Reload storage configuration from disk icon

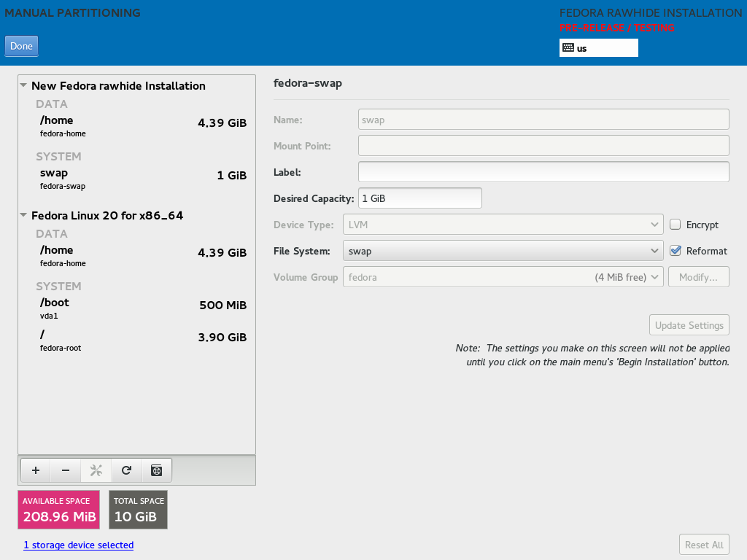[126, 470]
